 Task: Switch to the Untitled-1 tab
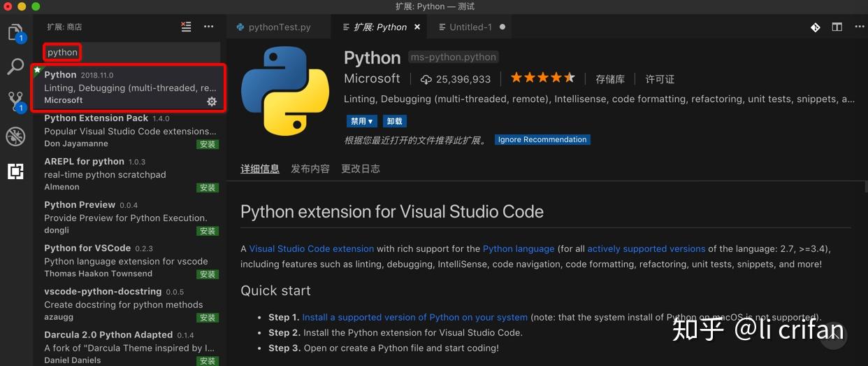click(x=470, y=27)
